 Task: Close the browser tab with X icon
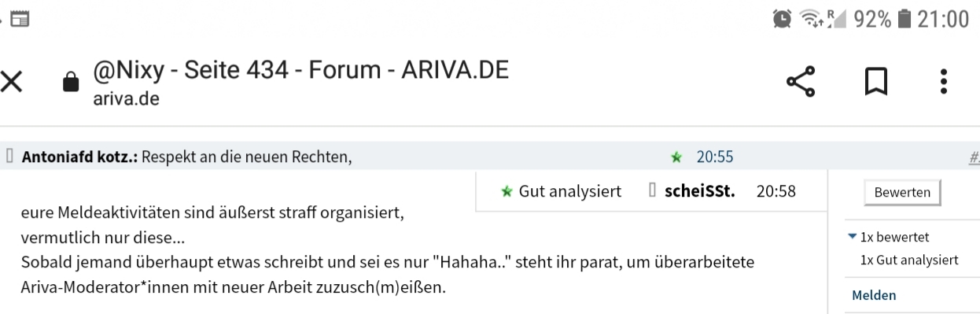(11, 82)
